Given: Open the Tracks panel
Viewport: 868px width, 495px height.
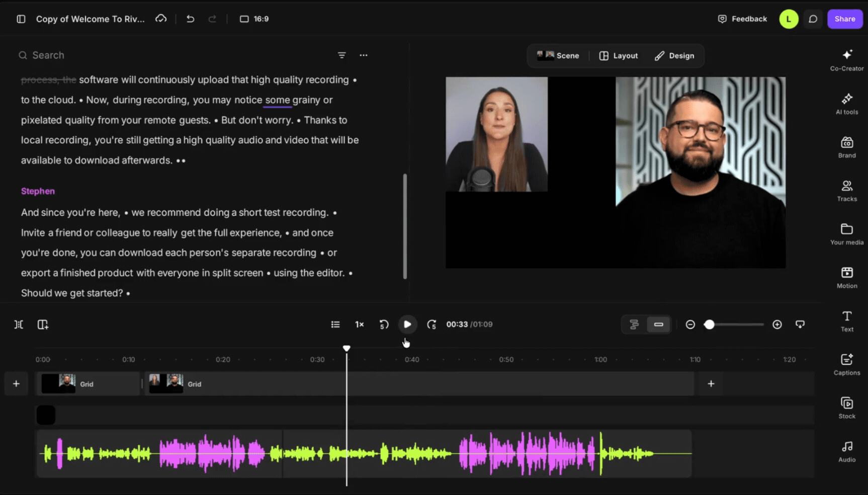Looking at the screenshot, I should tap(847, 191).
